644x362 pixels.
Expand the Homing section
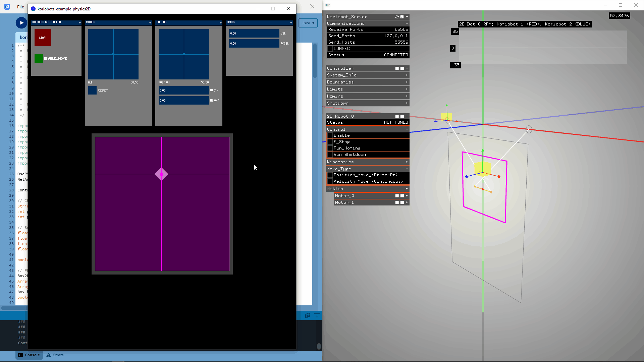(x=407, y=96)
